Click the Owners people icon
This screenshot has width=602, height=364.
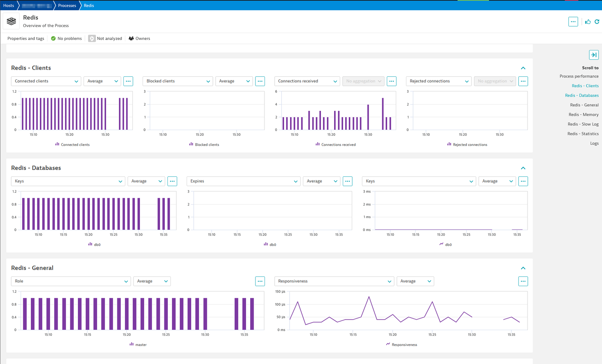(x=131, y=38)
